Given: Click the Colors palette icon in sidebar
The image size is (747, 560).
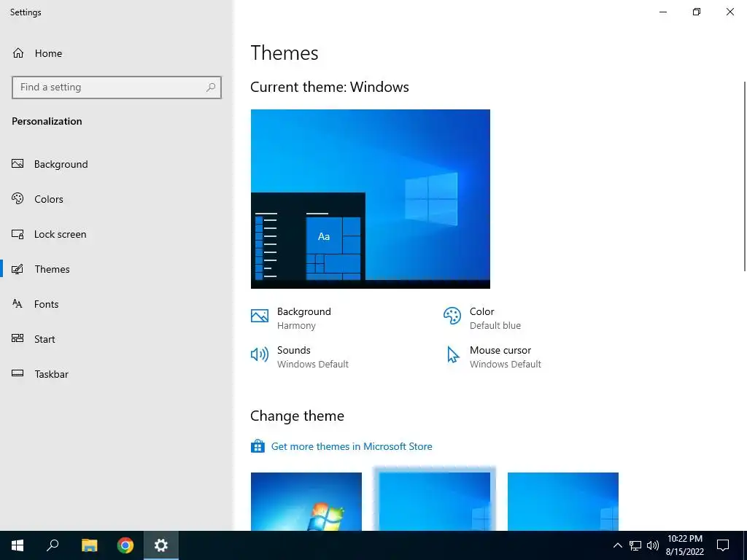Looking at the screenshot, I should click(18, 198).
